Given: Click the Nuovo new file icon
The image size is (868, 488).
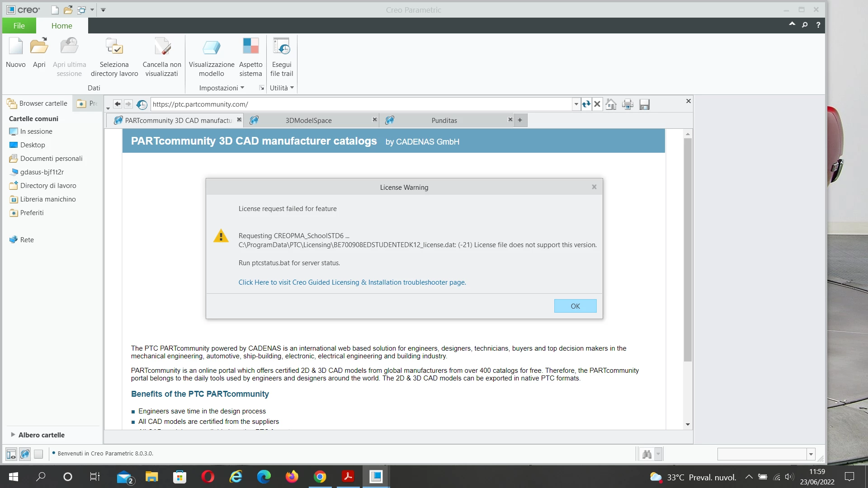Looking at the screenshot, I should click(x=16, y=47).
